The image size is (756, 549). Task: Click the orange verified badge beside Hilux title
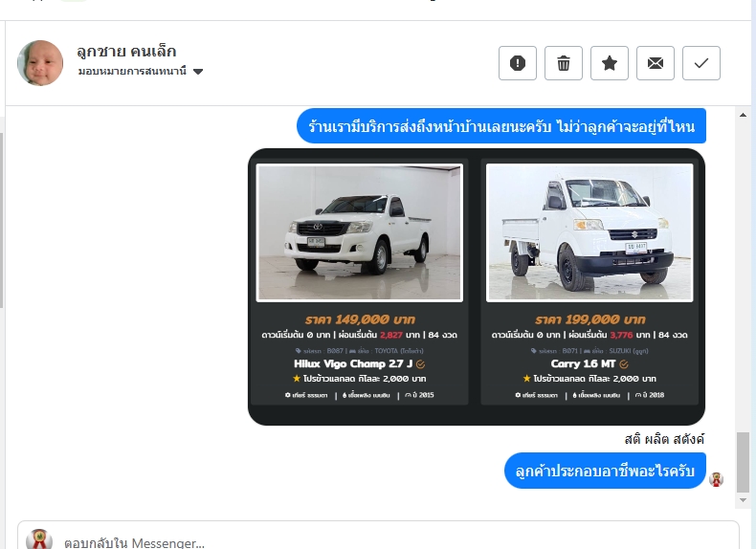pyautogui.click(x=420, y=364)
